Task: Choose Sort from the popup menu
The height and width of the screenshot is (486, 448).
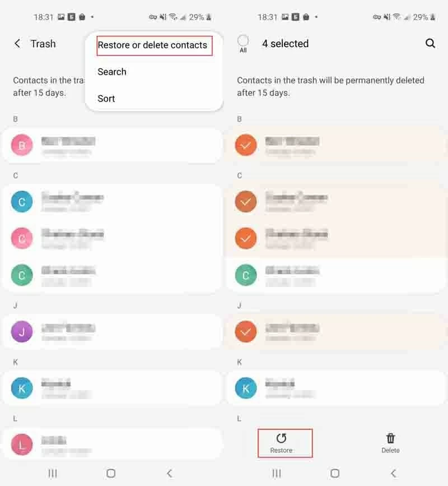Action: pyautogui.click(x=106, y=99)
